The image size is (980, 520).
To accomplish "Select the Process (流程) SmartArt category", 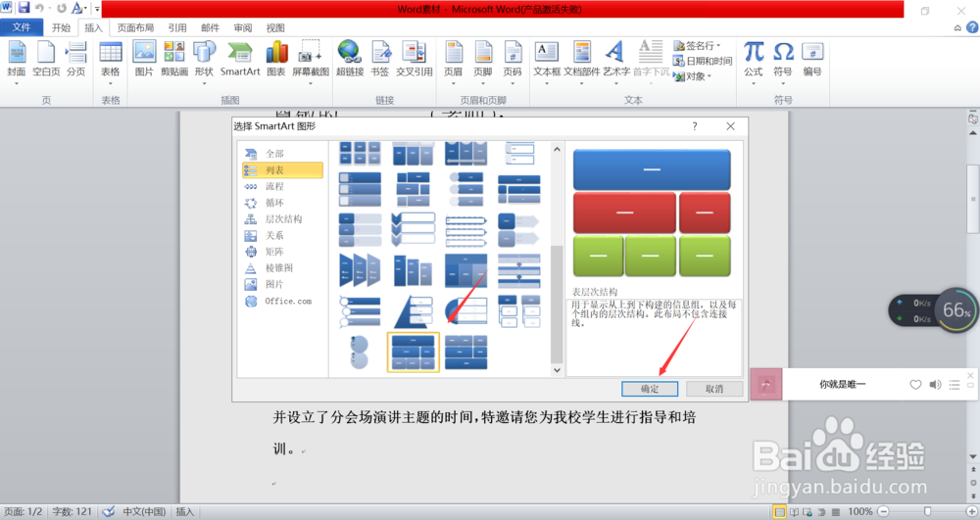I will [x=282, y=186].
